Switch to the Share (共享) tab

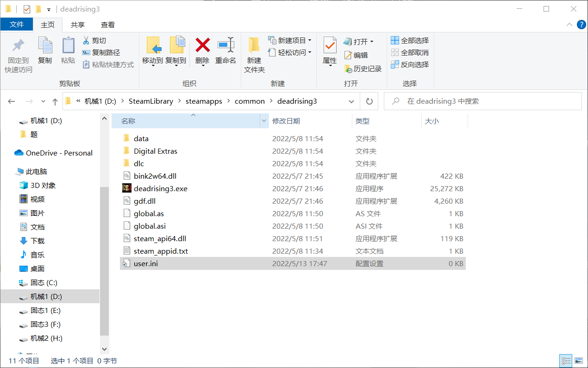pyautogui.click(x=78, y=25)
